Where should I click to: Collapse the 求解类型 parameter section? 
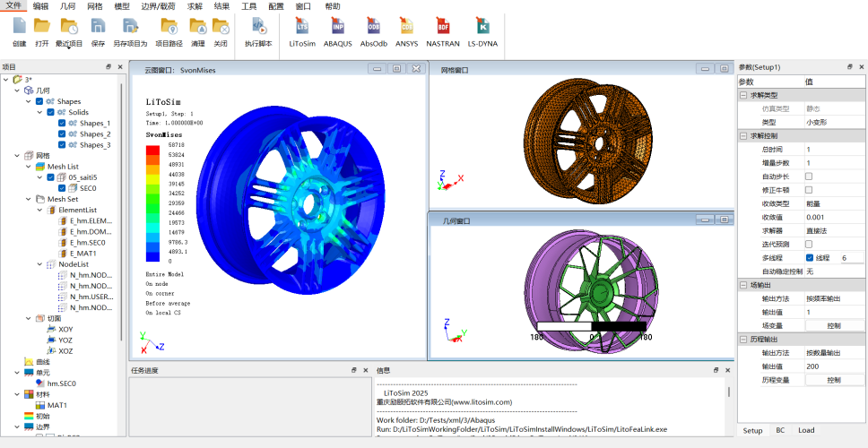click(743, 95)
